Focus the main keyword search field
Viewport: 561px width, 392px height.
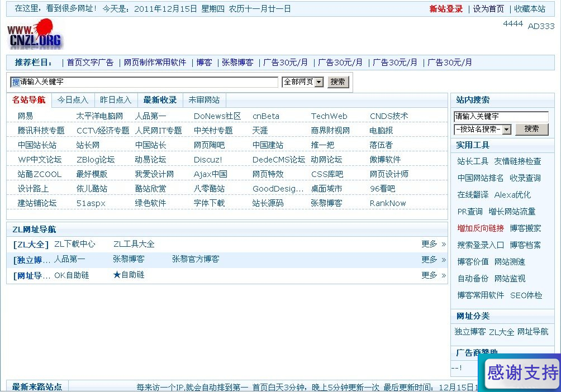click(x=144, y=82)
